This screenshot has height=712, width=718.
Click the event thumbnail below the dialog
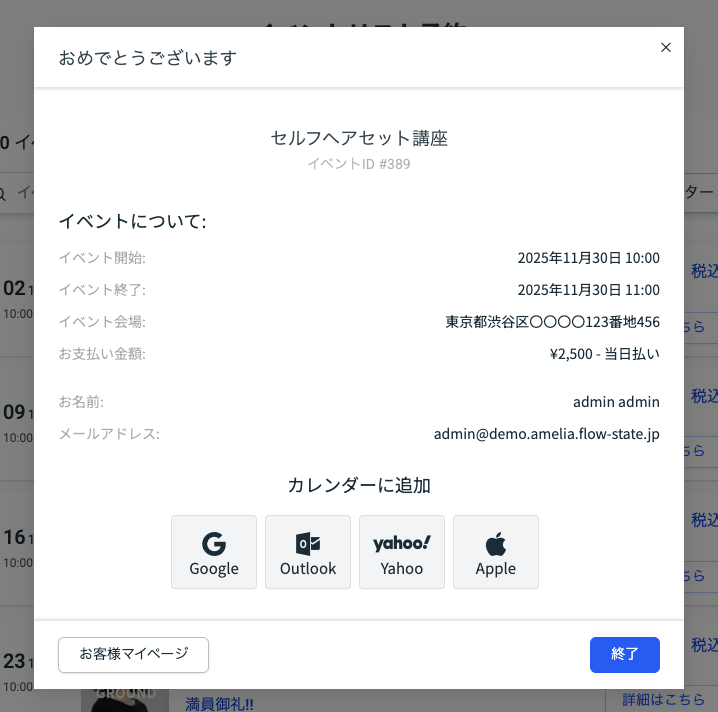point(124,700)
